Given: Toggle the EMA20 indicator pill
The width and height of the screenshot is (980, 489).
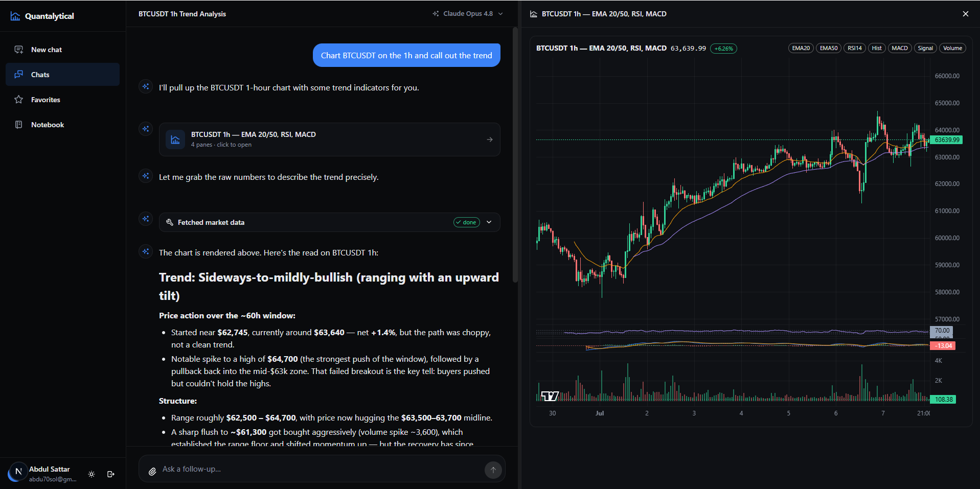Looking at the screenshot, I should point(801,48).
